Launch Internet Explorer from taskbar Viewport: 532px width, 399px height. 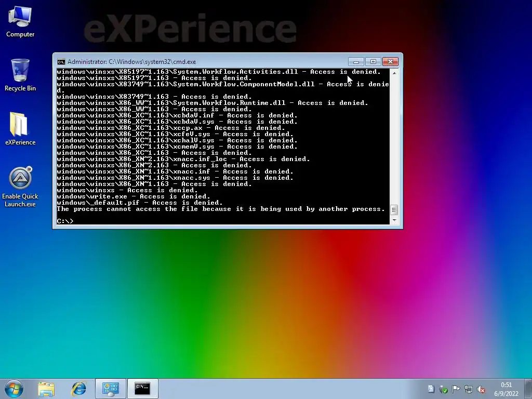79,389
